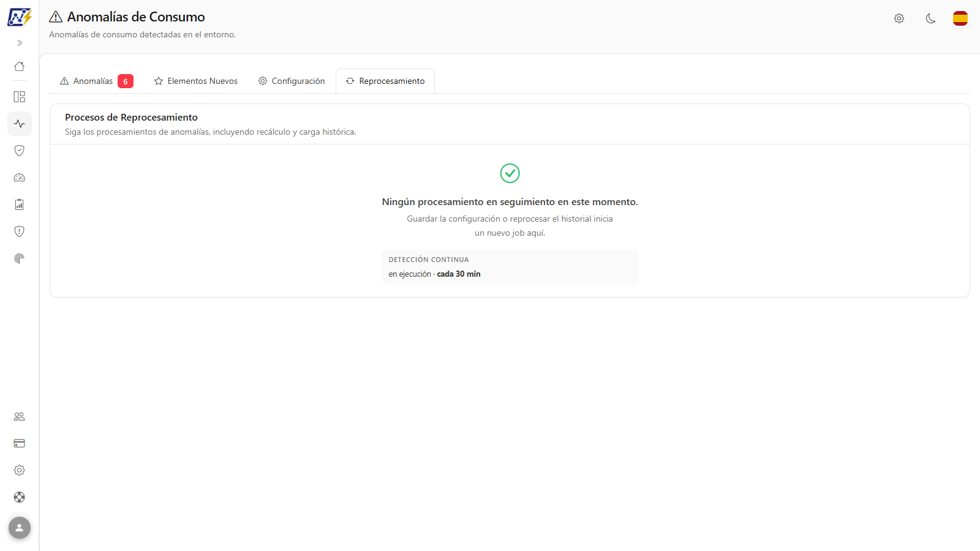The width and height of the screenshot is (980, 551).
Task: Open the clipboard chart report icon
Action: [x=20, y=204]
